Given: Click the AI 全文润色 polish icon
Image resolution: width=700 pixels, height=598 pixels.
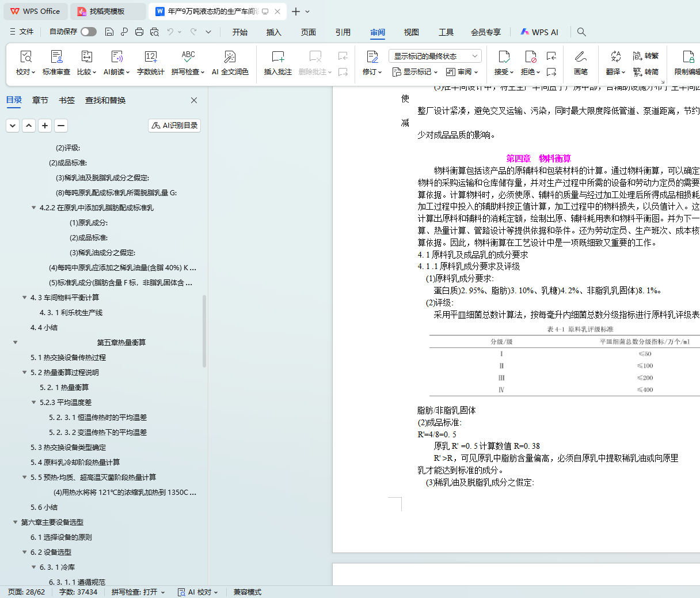Looking at the screenshot, I should click(230, 57).
